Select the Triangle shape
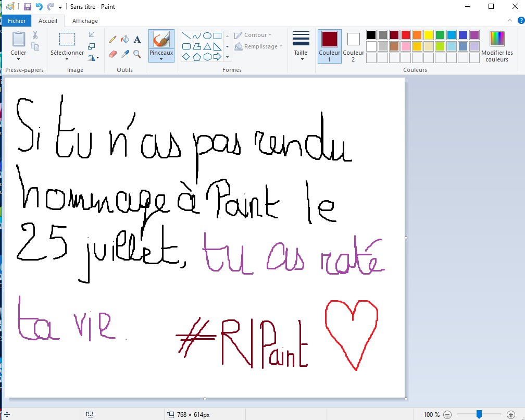525x420 pixels. pyautogui.click(x=207, y=46)
